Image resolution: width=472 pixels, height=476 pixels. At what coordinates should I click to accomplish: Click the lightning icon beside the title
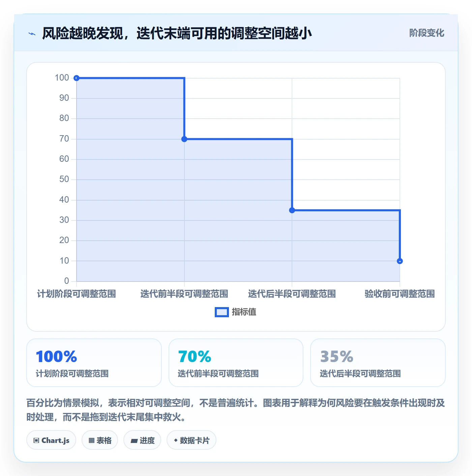(x=32, y=34)
